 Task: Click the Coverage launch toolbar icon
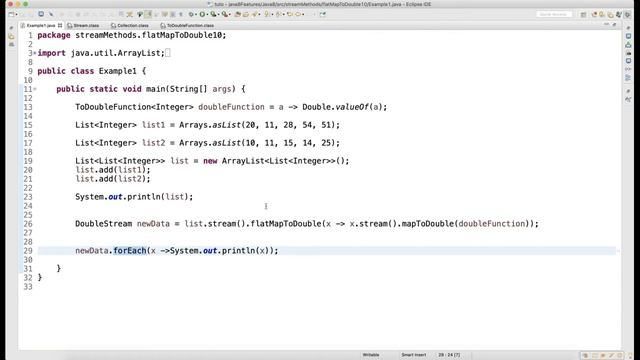tap(213, 14)
